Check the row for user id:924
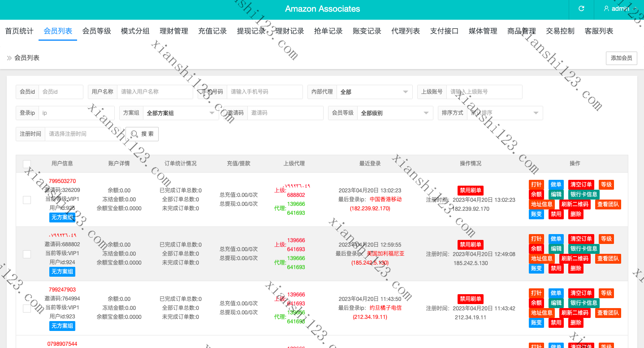 pos(27,254)
